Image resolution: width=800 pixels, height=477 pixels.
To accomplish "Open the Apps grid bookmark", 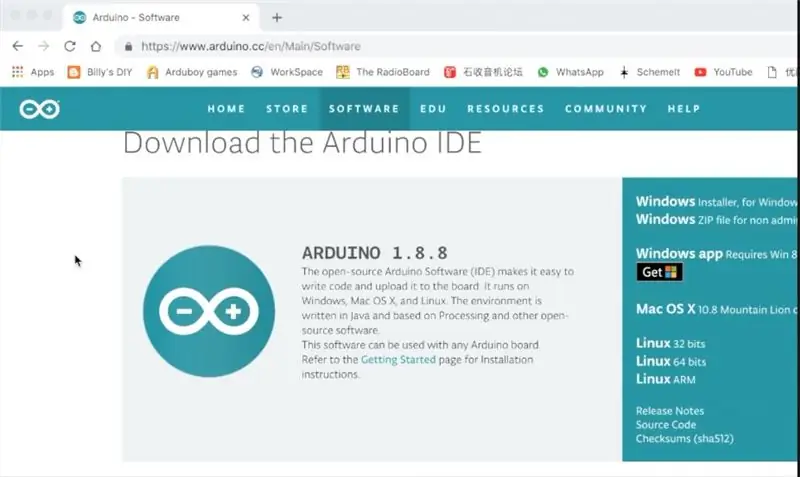I will point(33,72).
